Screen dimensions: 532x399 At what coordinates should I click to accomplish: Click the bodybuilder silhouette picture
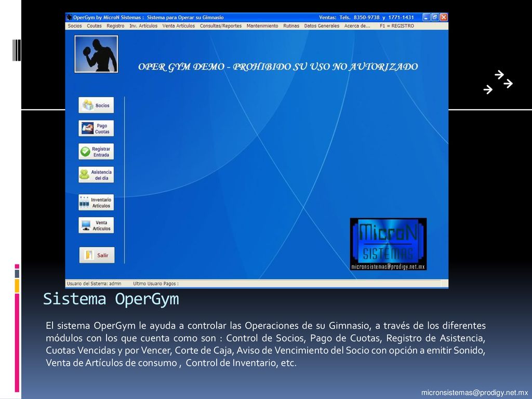[96, 54]
